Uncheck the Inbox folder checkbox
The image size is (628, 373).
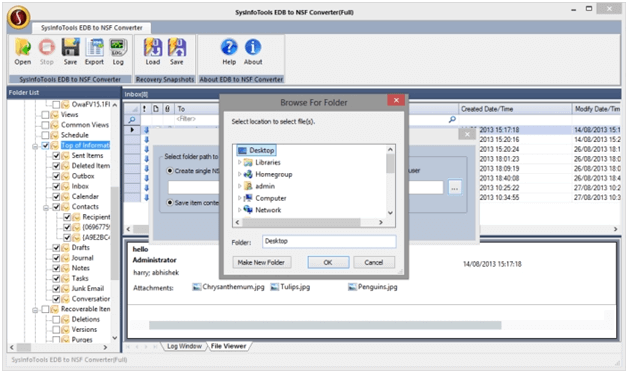click(x=56, y=186)
